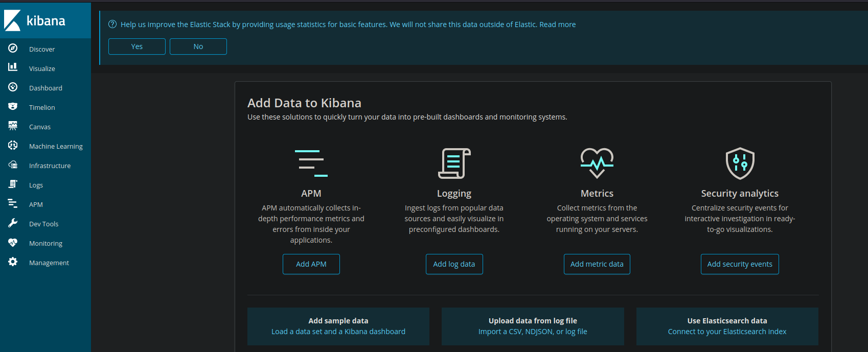Click the Management gear icon
Viewport: 868px width, 352px height.
pos(13,262)
